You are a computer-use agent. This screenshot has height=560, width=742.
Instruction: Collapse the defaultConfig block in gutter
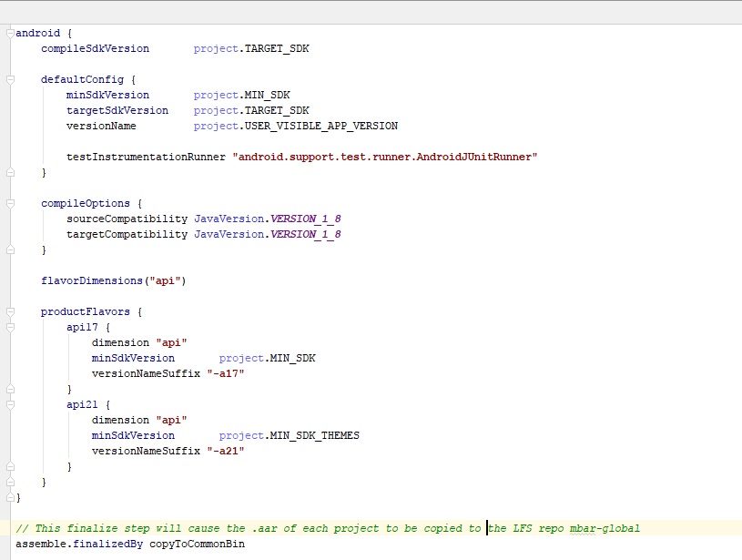[x=10, y=79]
